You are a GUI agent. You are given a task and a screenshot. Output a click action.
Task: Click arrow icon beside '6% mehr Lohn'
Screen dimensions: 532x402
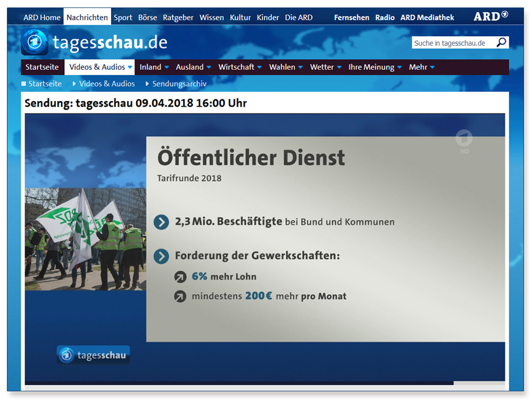point(180,277)
